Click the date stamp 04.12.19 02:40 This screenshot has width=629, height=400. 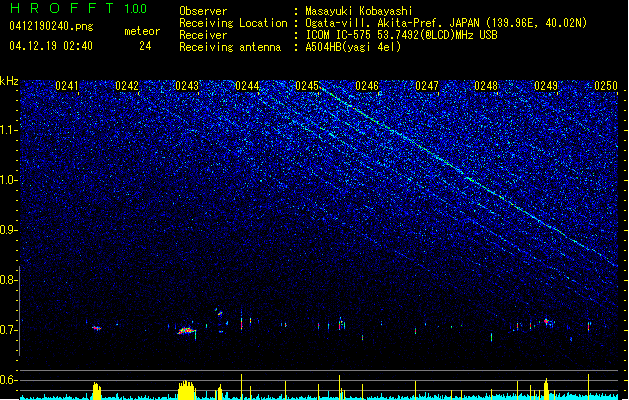coord(51,46)
